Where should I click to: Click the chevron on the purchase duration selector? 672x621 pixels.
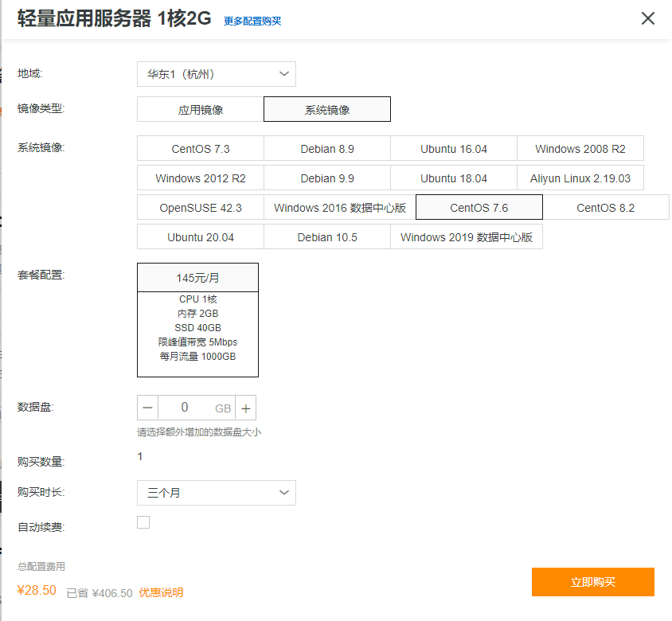(x=284, y=493)
